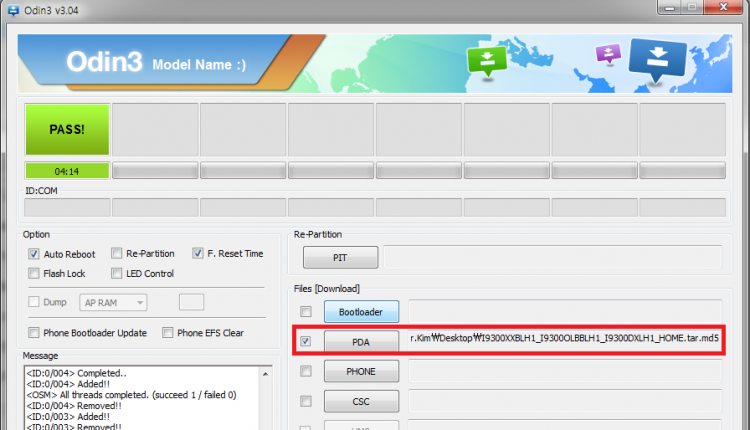
Task: Click the purple speech bubble download icon
Action: [x=609, y=53]
